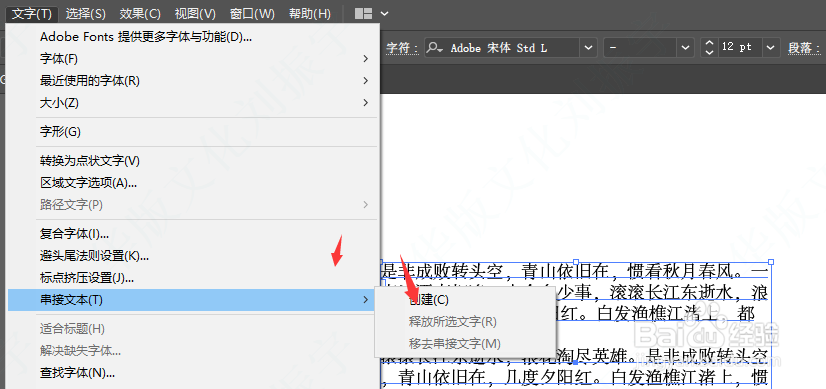Decrease font size with the down stepper

[x=709, y=52]
